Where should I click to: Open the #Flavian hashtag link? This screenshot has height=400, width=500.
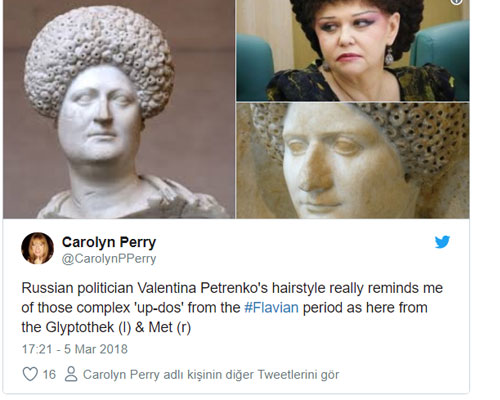coord(271,307)
